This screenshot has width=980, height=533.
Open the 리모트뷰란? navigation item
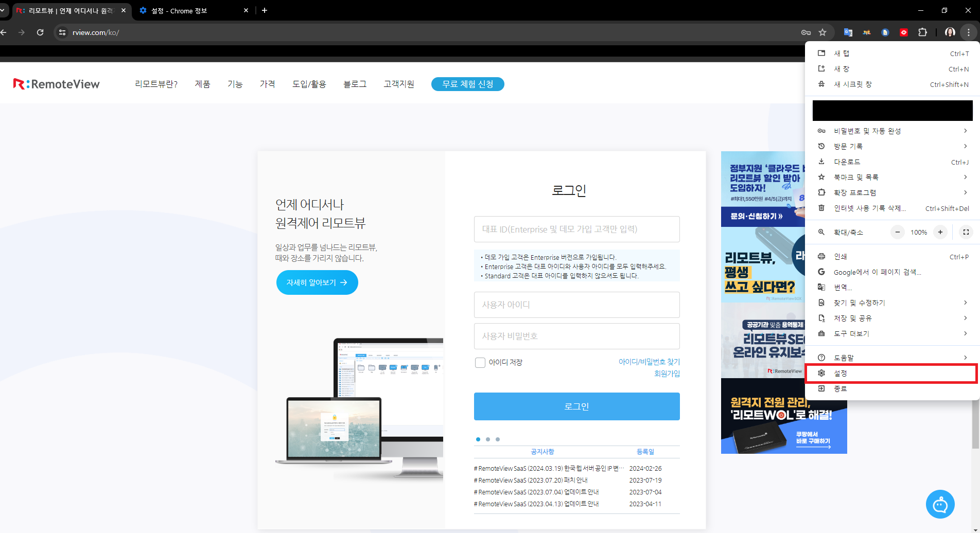point(156,84)
